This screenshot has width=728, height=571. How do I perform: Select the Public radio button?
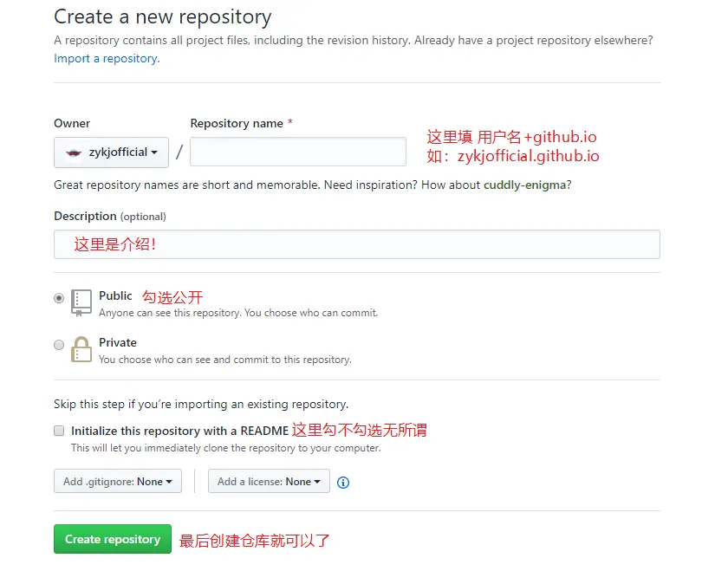tap(59, 298)
